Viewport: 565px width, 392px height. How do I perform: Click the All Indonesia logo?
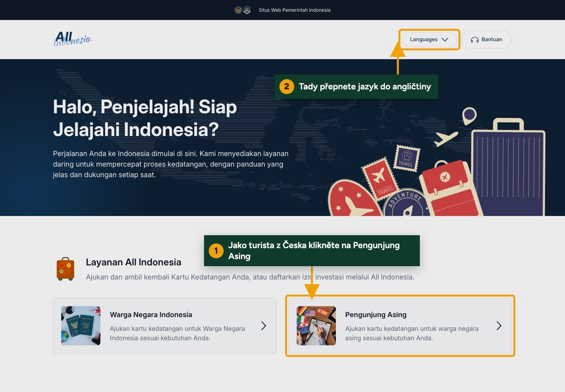coord(73,39)
